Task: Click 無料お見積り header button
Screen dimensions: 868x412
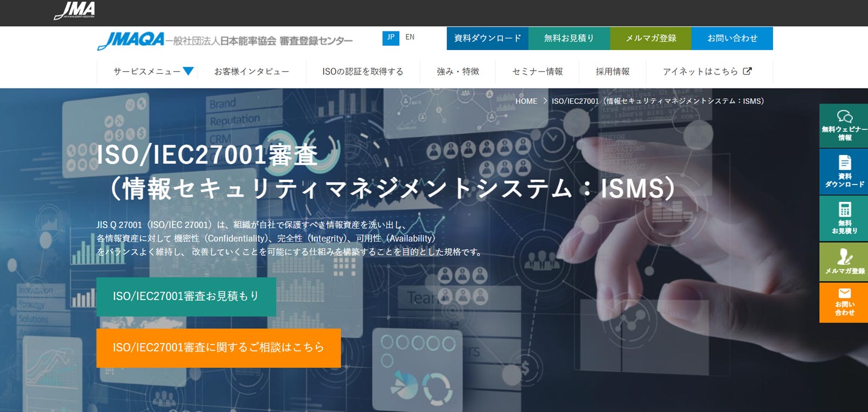Action: coord(569,39)
